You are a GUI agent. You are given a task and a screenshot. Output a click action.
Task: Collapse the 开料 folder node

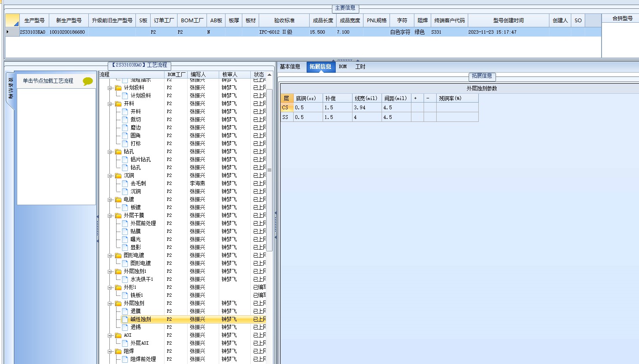coord(110,104)
